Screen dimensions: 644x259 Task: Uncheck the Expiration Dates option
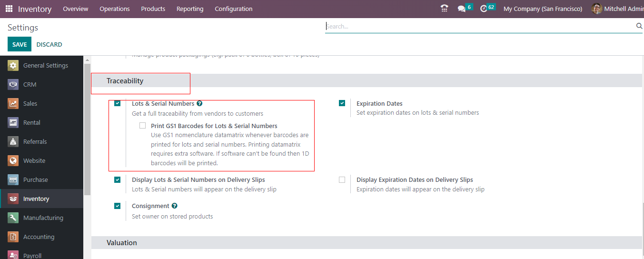(342, 103)
